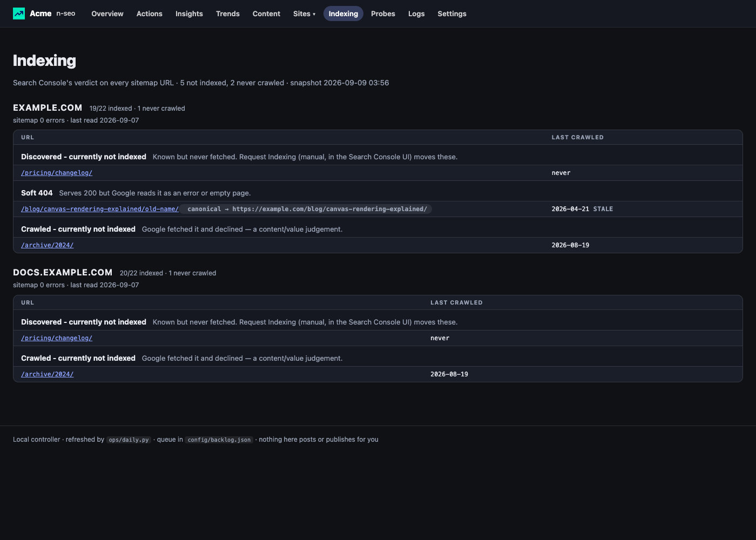Click the URL column header in EXAMPLE.COM table
Image resolution: width=756 pixels, height=540 pixels.
(x=28, y=137)
